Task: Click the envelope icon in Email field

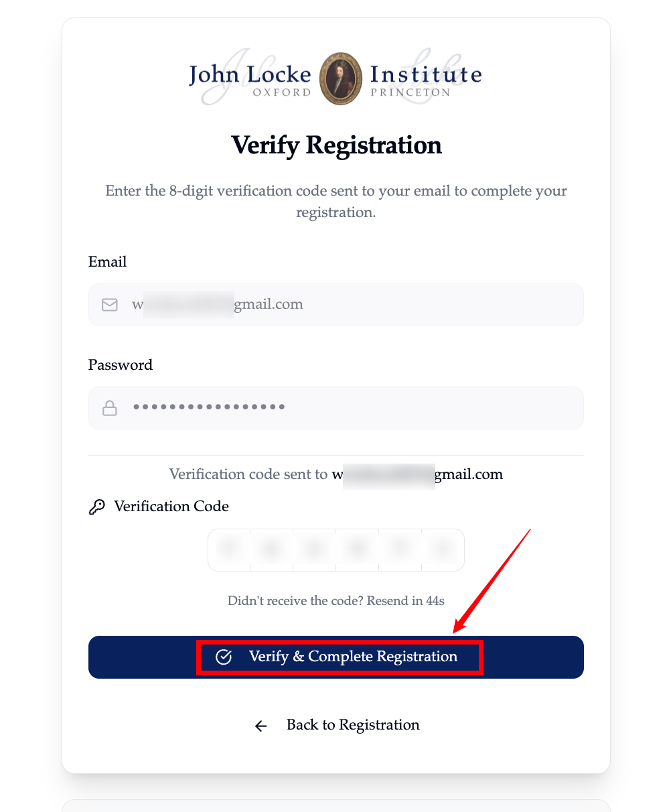Action: point(109,305)
